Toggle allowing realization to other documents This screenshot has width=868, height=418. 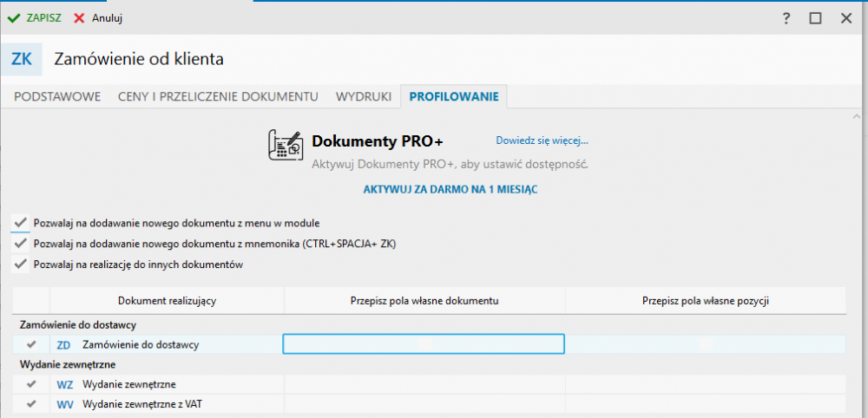[x=21, y=265]
